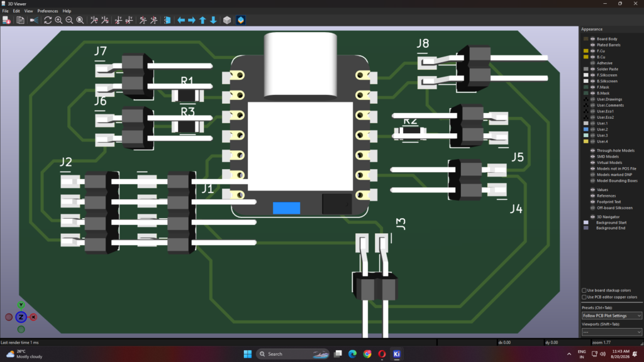Toggle SMD Models visibility eye
The image size is (644, 362).
point(592,156)
